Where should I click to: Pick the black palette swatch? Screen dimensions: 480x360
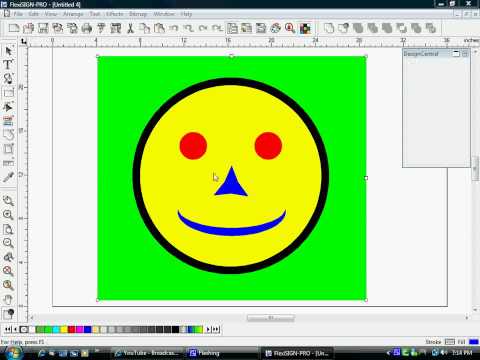175,329
